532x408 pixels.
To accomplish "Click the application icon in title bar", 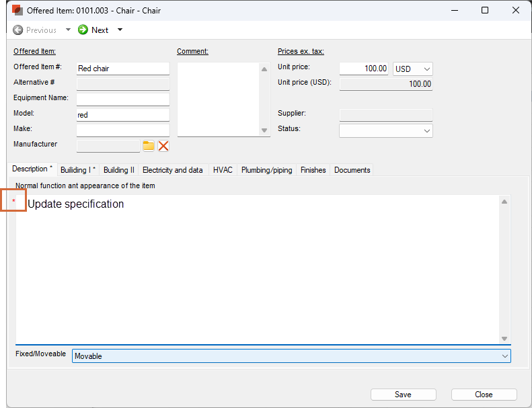I will coord(17,11).
